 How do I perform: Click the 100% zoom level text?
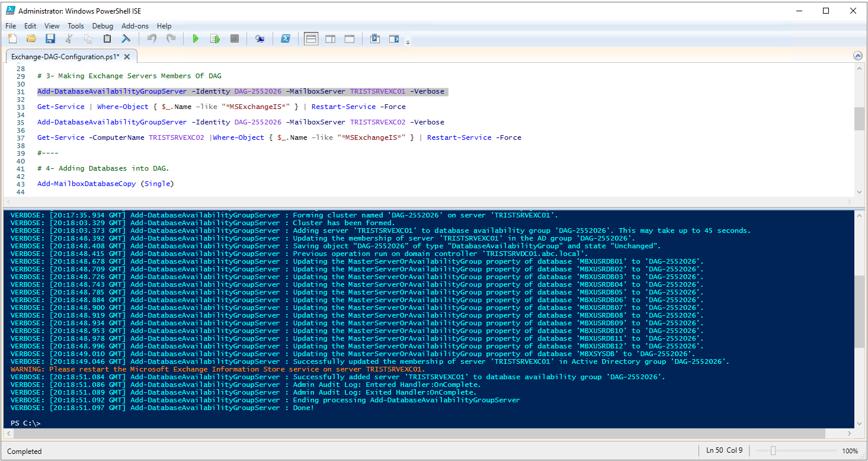pyautogui.click(x=850, y=452)
